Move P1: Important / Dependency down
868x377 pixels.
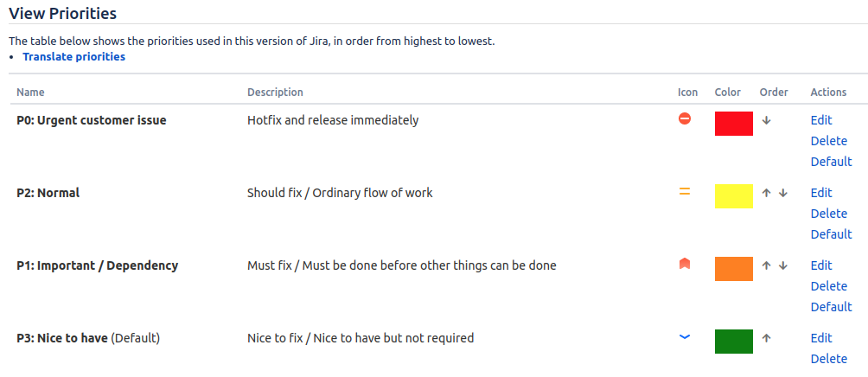click(x=782, y=265)
